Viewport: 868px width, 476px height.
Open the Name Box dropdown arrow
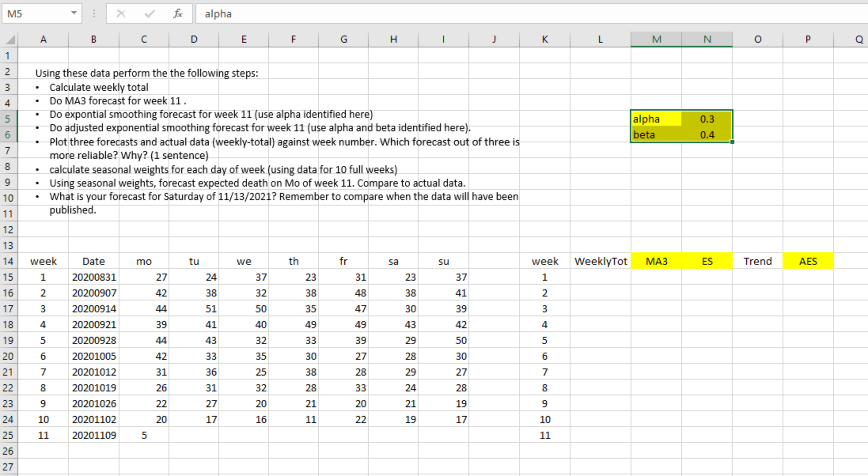tap(74, 13)
